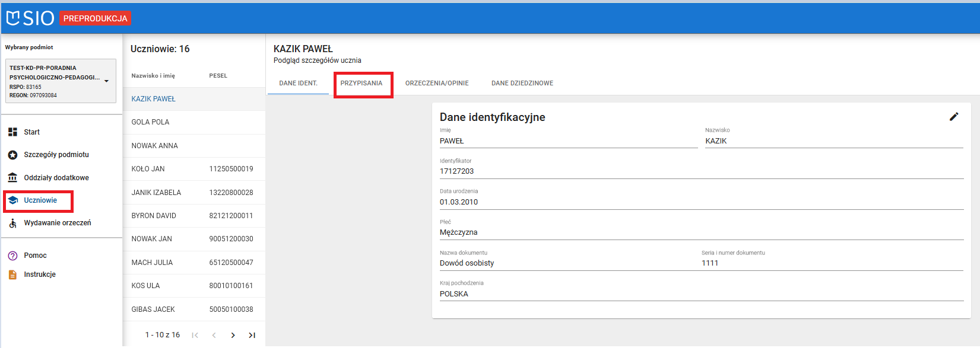Expand the Wybrany podmiot dropdown

coord(106,81)
